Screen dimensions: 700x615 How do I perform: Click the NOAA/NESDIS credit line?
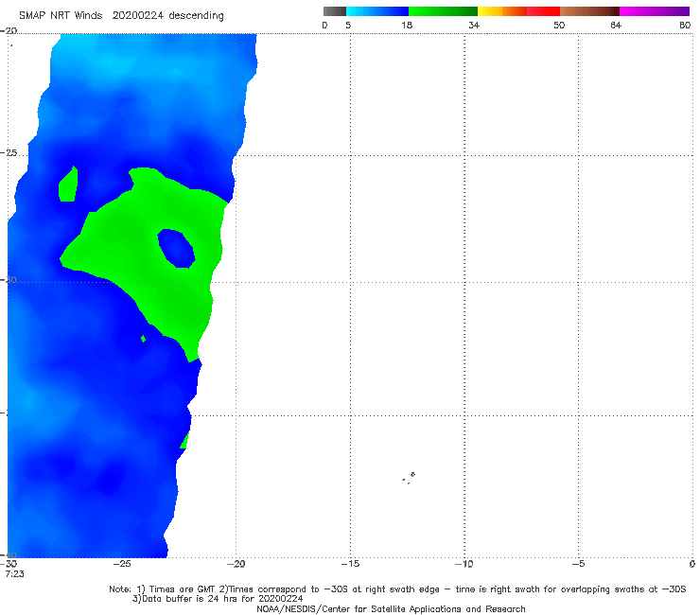tap(391, 609)
